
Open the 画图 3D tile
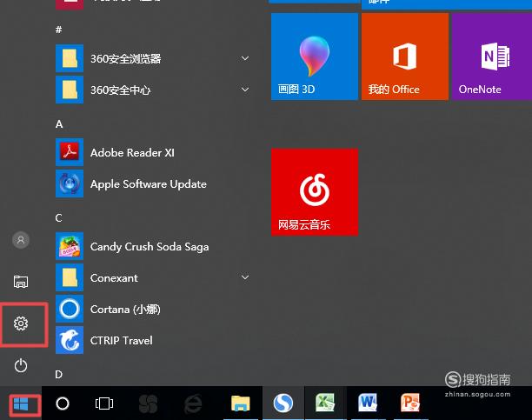pos(315,57)
